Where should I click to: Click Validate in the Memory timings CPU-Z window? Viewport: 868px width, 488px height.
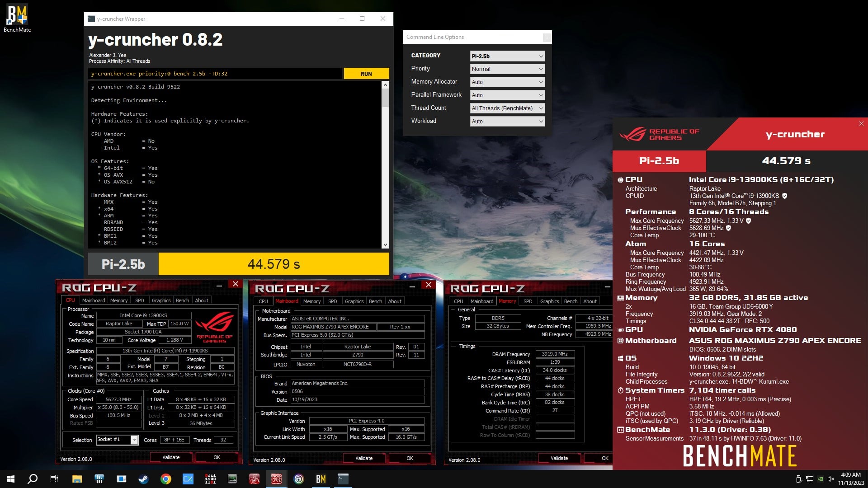point(559,458)
